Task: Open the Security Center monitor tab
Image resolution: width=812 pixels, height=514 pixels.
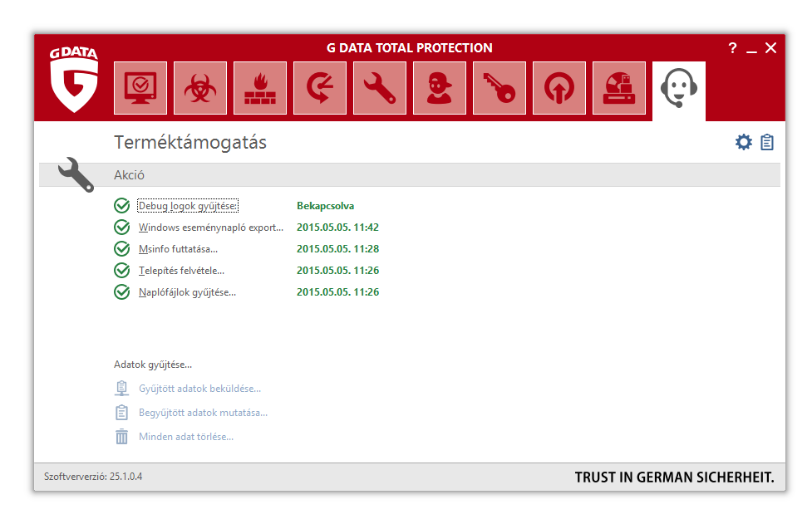Action: point(140,88)
